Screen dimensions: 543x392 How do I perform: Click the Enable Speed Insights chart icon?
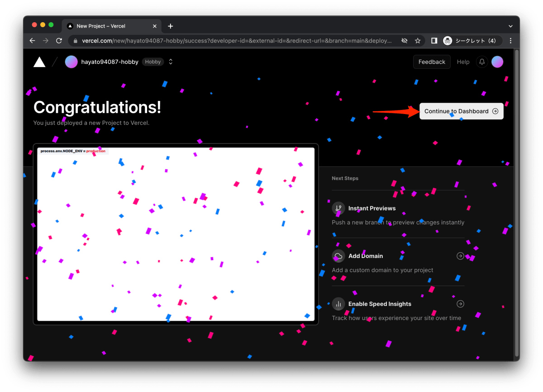coord(338,304)
